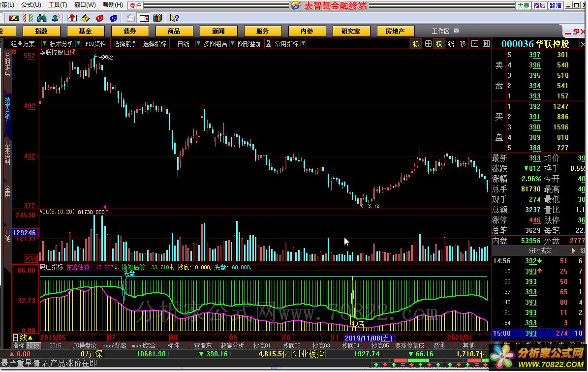This screenshot has width=588, height=372.
Task: Click the crosshair grid icon on chart toolbar
Action: [x=428, y=44]
